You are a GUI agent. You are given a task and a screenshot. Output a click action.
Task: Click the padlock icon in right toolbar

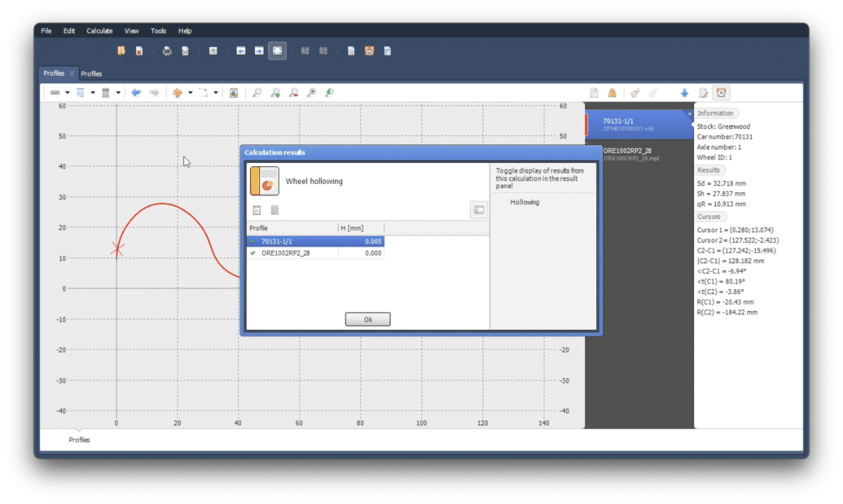(x=612, y=93)
